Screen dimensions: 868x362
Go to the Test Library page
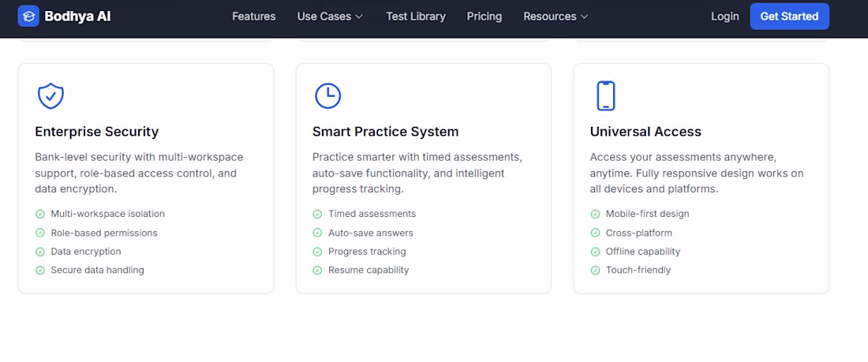tap(416, 16)
